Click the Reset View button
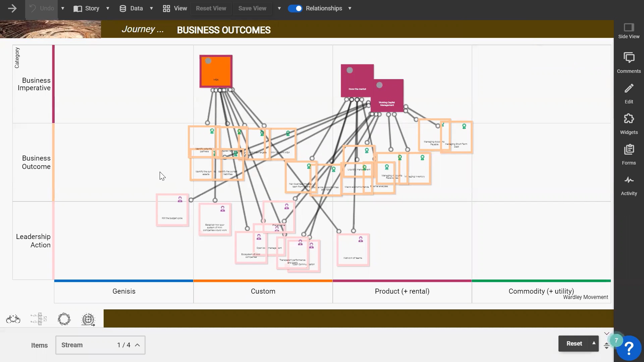644x362 pixels. (x=211, y=8)
